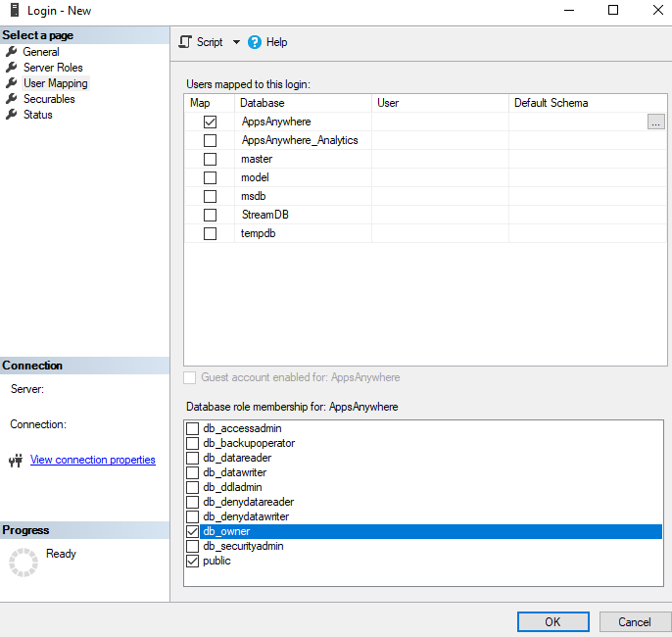Switch to the Server Roles page

tap(53, 68)
